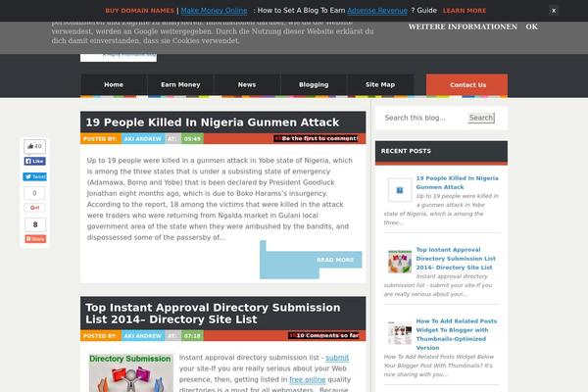
Task: Click the Twitter Tweet button
Action: (x=35, y=176)
